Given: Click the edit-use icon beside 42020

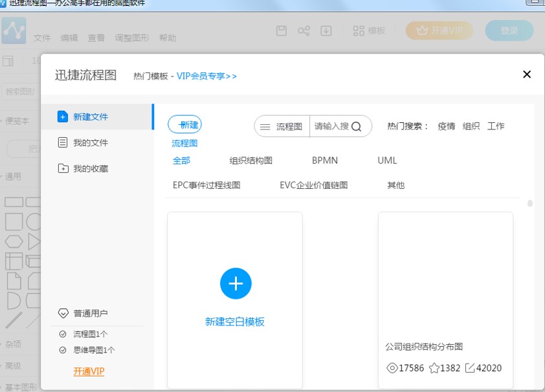Looking at the screenshot, I should tap(470, 368).
